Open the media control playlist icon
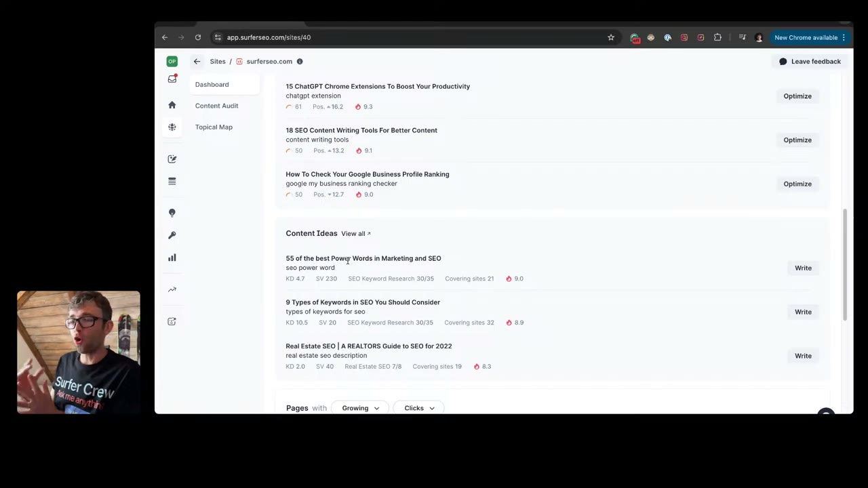 click(x=742, y=37)
